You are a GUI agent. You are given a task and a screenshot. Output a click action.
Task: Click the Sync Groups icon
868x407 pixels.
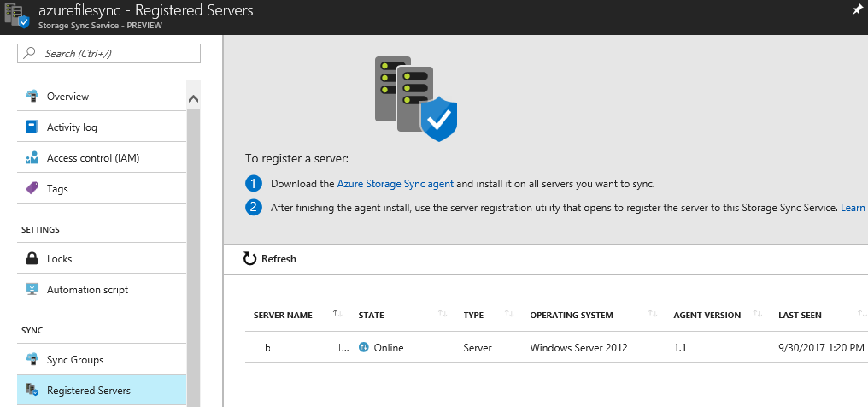pyautogui.click(x=32, y=359)
